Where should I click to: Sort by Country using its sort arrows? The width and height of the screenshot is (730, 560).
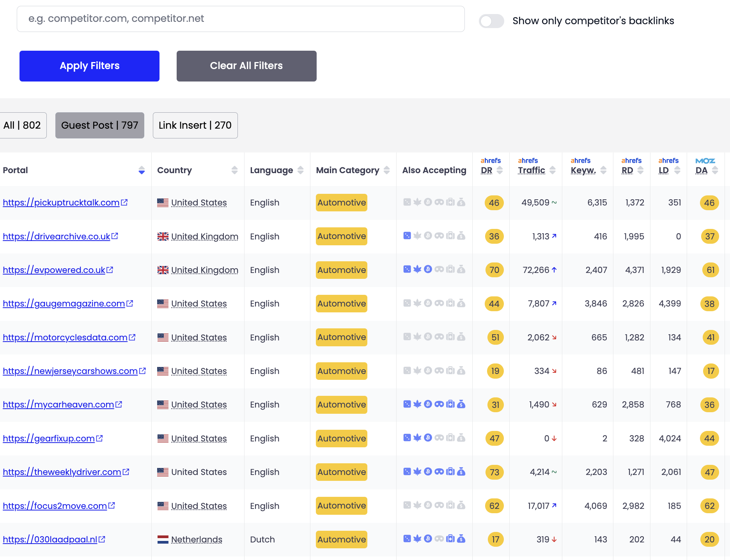(234, 170)
